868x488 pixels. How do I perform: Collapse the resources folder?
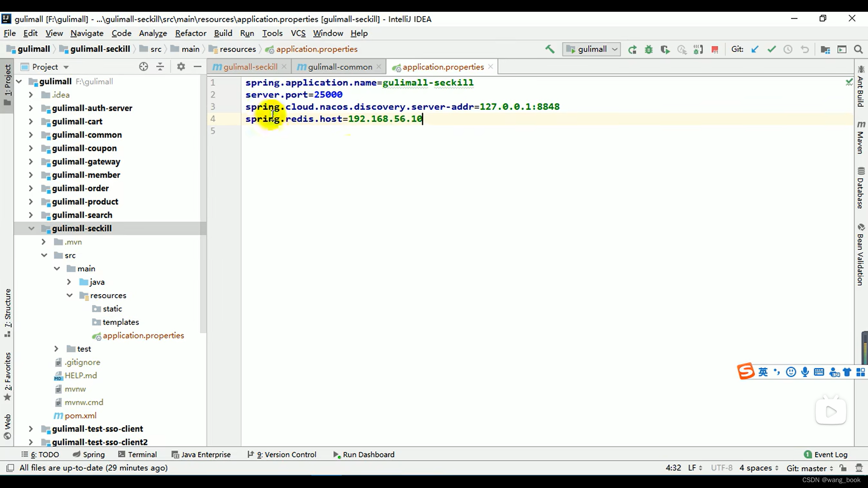point(69,295)
